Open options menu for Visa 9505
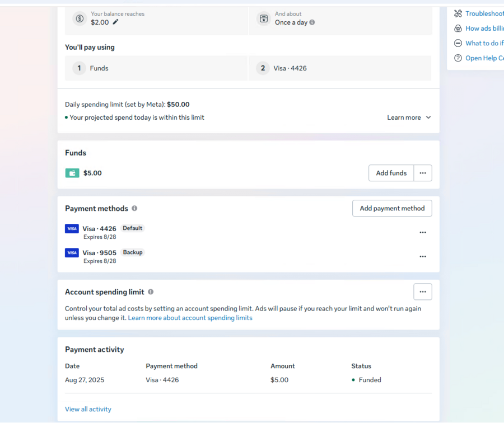The height and width of the screenshot is (423, 504). point(423,256)
